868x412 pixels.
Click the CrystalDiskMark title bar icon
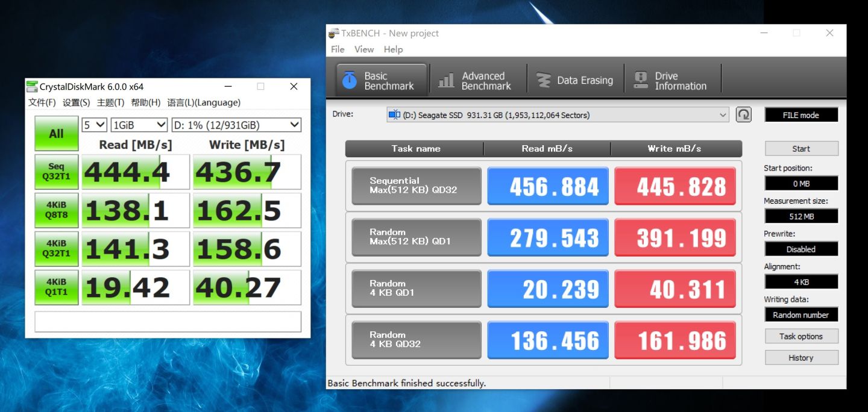tap(32, 87)
